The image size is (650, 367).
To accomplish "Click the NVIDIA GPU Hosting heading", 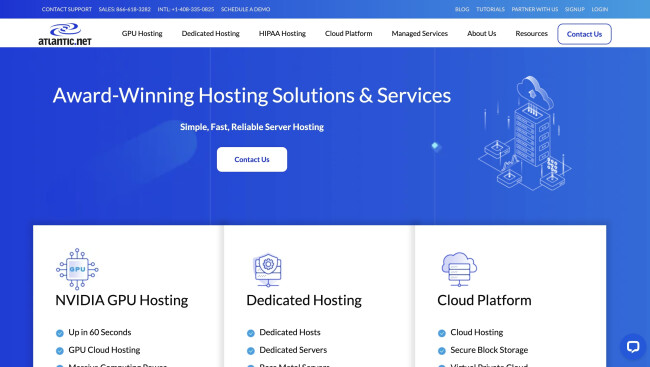I will (122, 300).
